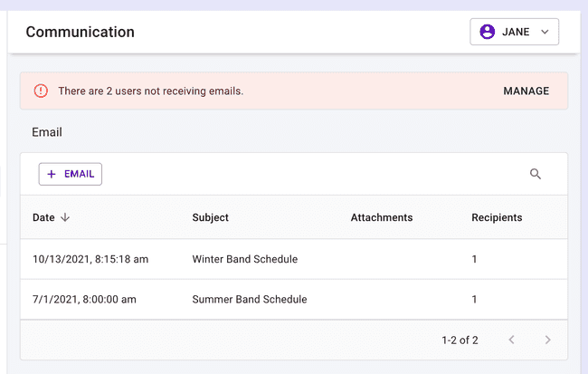Select the Subject column header
588x374 pixels.
click(x=210, y=217)
